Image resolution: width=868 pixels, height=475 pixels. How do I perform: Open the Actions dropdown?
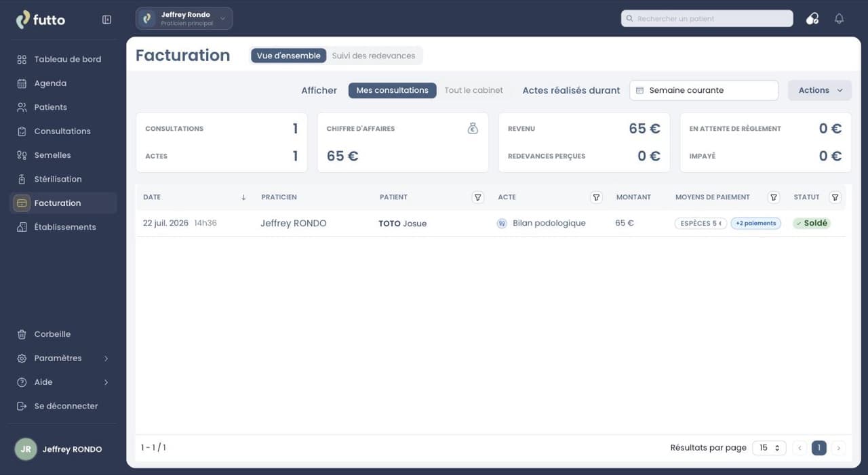coord(820,90)
